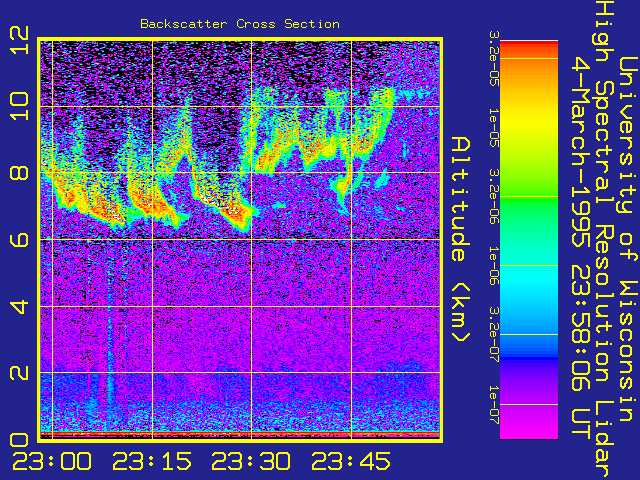Click the 3.2e-06 colorbar label
Screen dimensions: 640x480
coord(493,196)
